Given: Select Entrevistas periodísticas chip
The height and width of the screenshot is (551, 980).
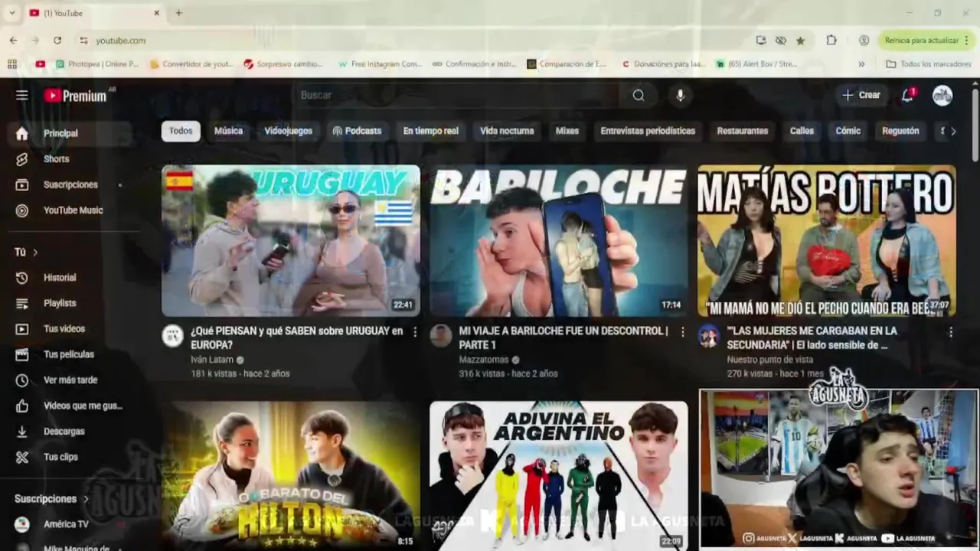Looking at the screenshot, I should 648,131.
